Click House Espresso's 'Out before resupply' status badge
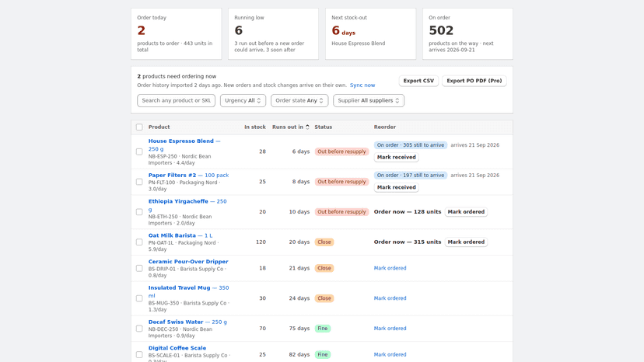The height and width of the screenshot is (362, 644). (341, 151)
